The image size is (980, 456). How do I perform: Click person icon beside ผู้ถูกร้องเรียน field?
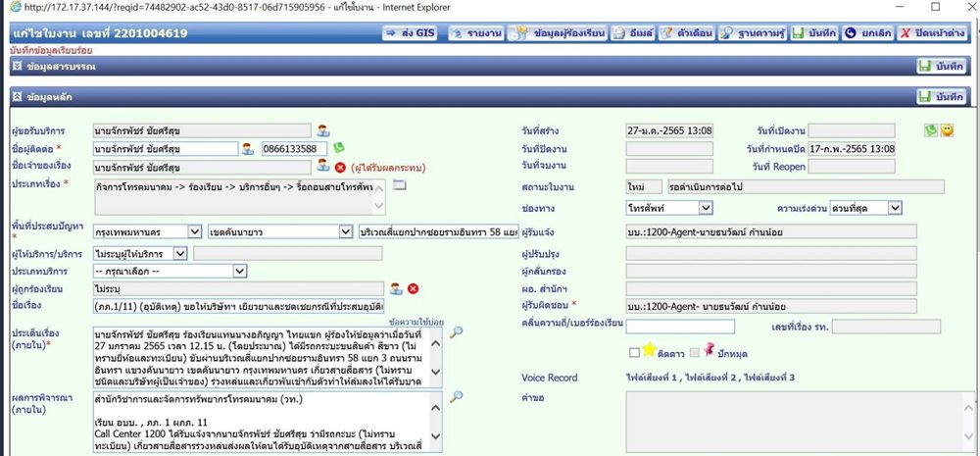396,288
